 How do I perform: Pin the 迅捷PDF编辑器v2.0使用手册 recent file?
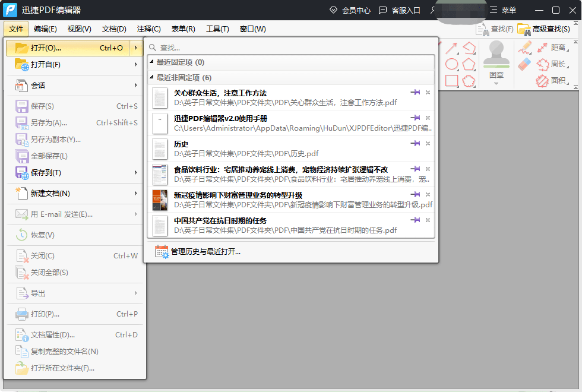pos(415,118)
